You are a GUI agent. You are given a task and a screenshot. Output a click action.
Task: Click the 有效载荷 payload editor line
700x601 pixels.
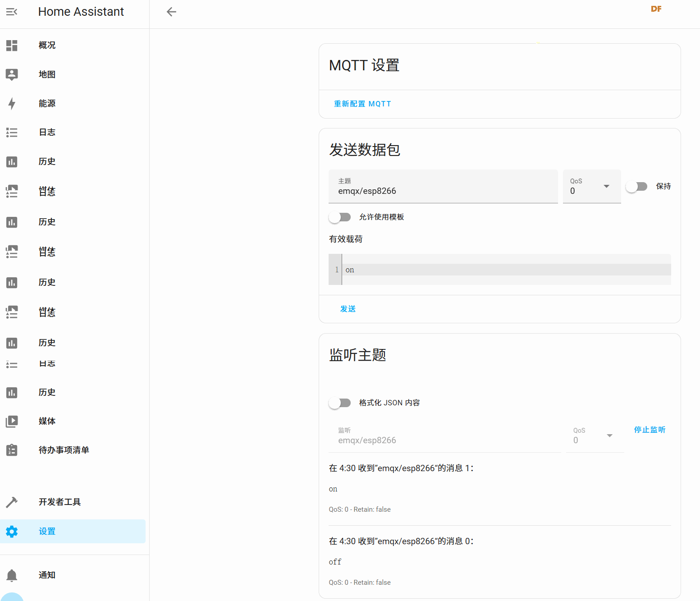pyautogui.click(x=506, y=270)
